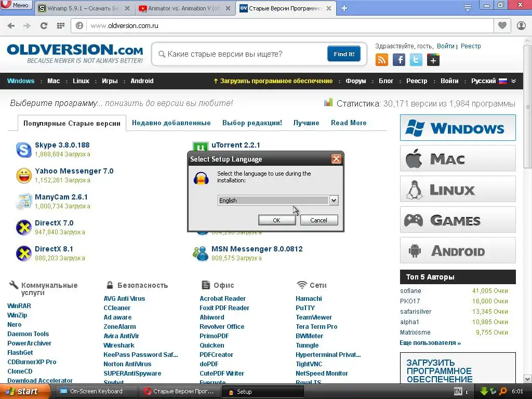Viewport: 532px width, 399px height.
Task: Switch to the Animator vs. Animation tab
Action: point(184,8)
